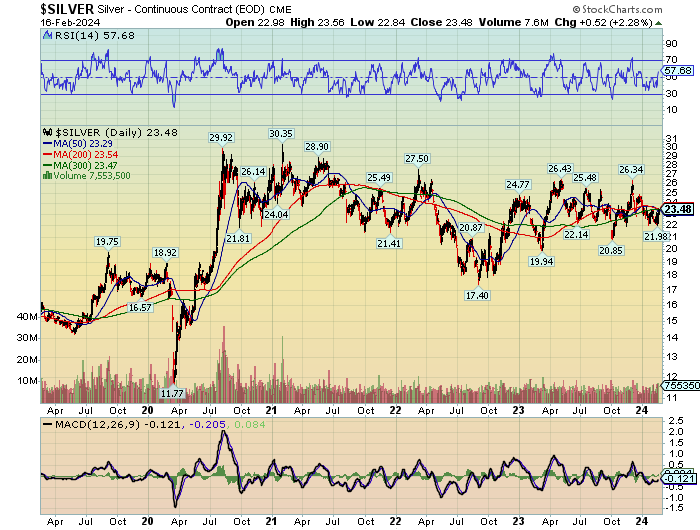Click the RSI value tag 57.68 on right axis
The width and height of the screenshot is (700, 530).
(679, 71)
